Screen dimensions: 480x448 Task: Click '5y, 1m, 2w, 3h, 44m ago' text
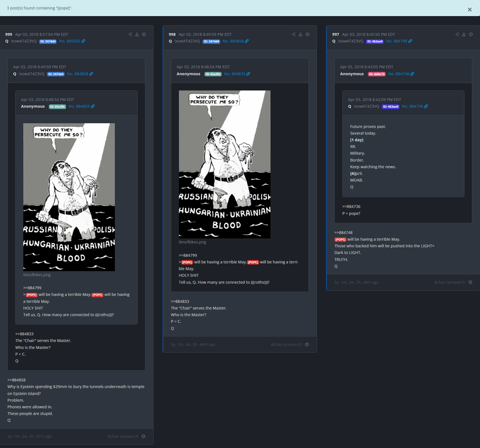(193, 344)
